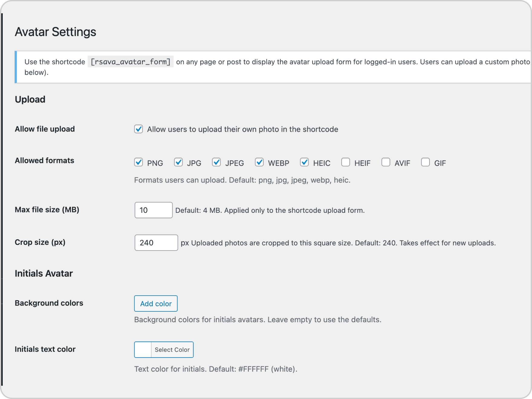
Task: Click the Max file size input field
Action: tap(154, 210)
